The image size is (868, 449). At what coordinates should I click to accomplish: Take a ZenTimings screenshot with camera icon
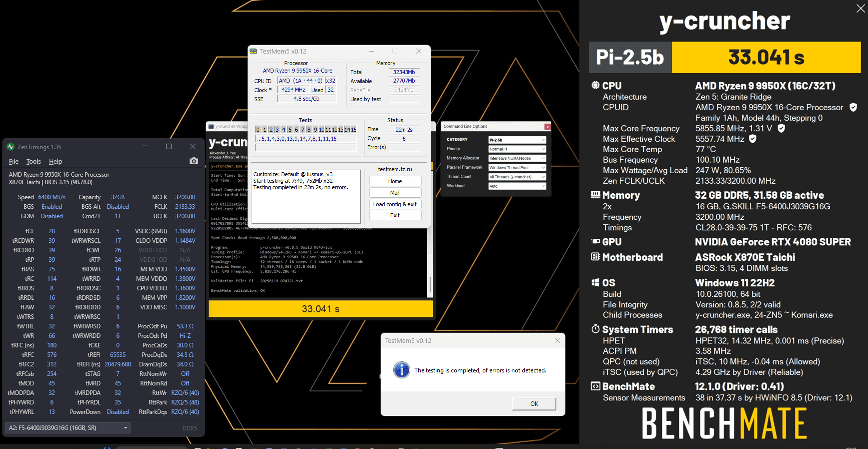[x=194, y=161]
